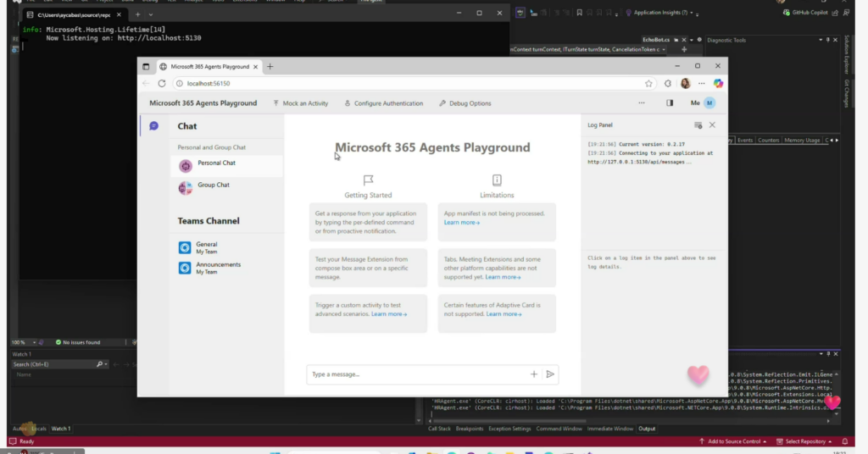
Task: Switch to the Memory Usage tab
Action: [802, 140]
